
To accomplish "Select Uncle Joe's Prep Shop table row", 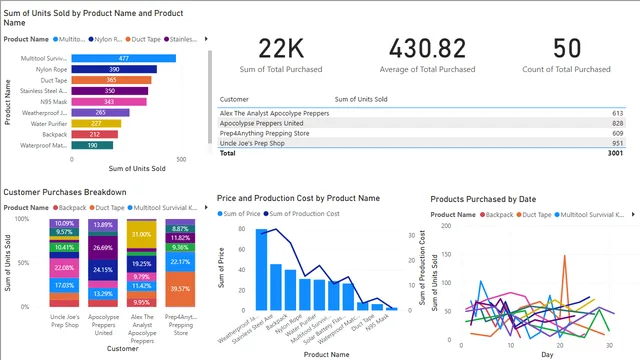I will click(421, 143).
